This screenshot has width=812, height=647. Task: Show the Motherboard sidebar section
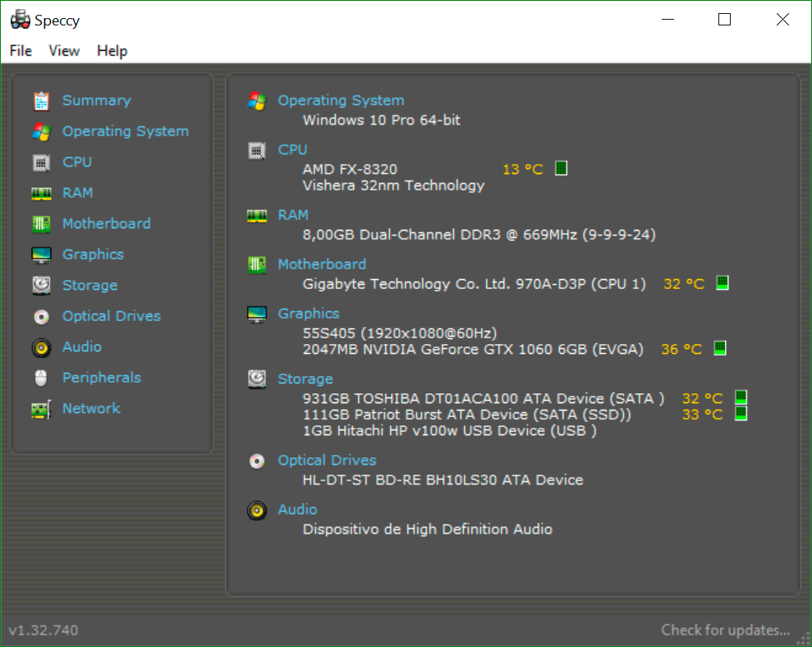click(107, 224)
